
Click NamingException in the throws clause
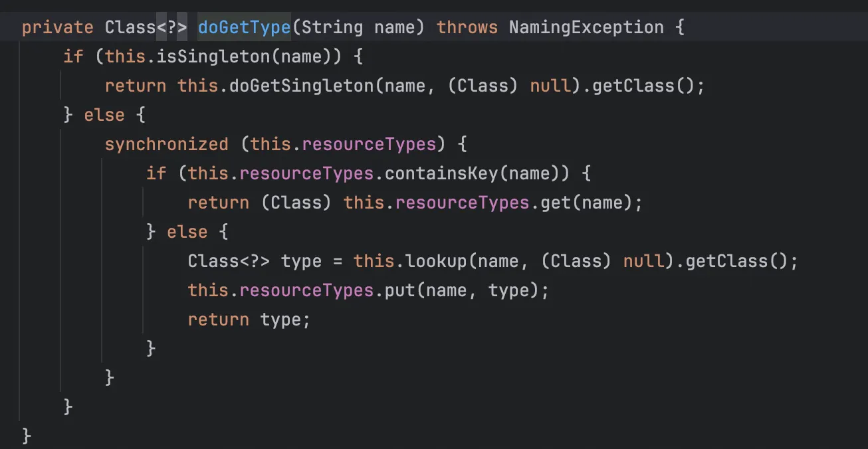click(x=586, y=27)
